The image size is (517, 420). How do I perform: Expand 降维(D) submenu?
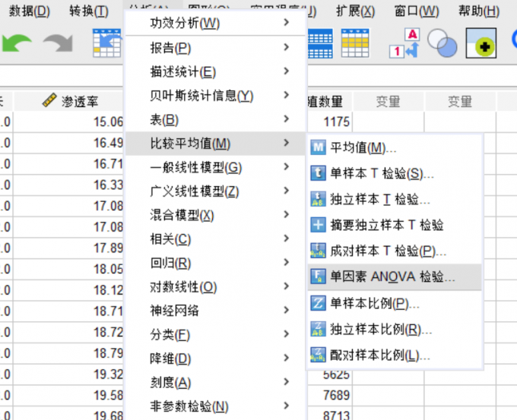pyautogui.click(x=215, y=358)
